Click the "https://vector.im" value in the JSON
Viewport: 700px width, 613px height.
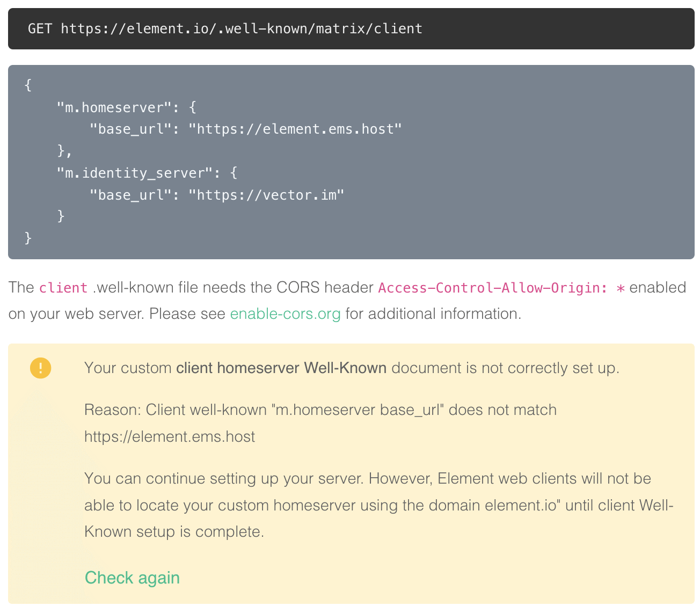[x=266, y=195]
